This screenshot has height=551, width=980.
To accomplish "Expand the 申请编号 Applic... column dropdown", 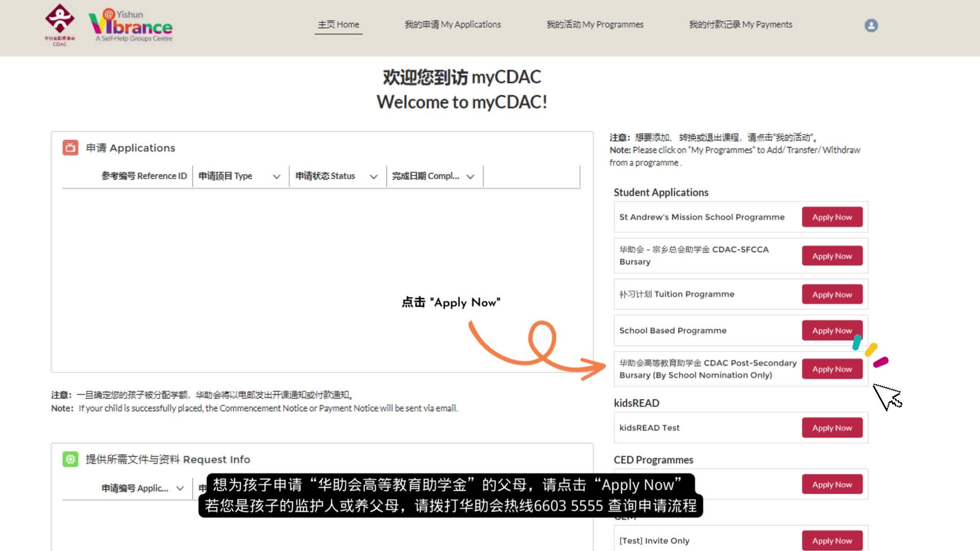I will point(180,488).
